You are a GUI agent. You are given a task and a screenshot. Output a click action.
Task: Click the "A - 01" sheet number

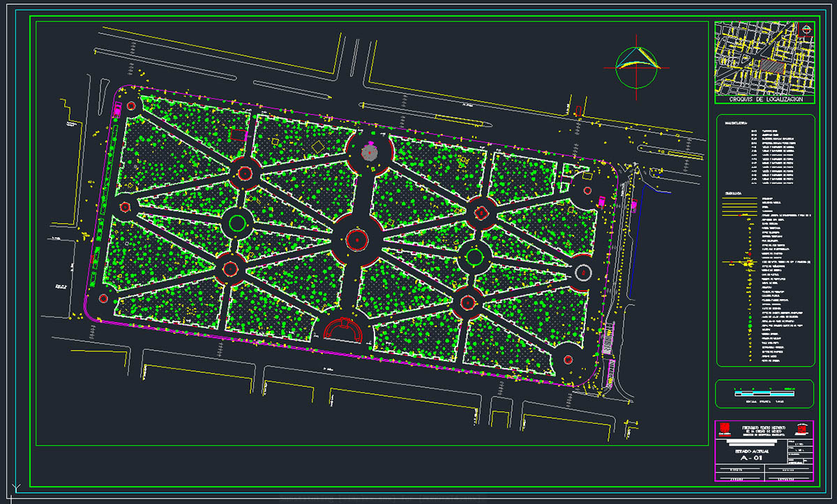pos(751,459)
